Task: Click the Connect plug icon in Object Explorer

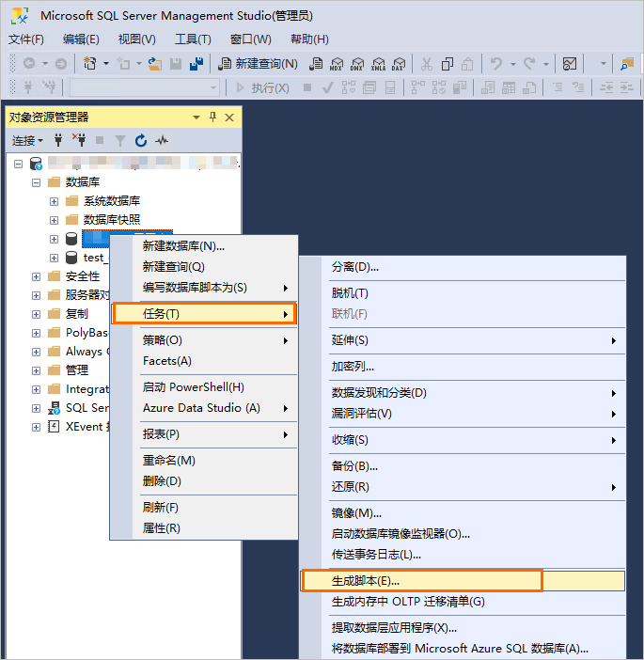Action: 58,140
